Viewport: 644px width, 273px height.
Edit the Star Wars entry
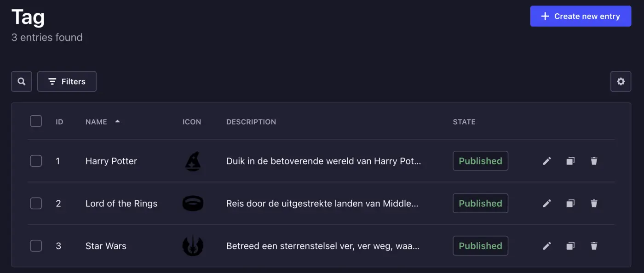click(x=546, y=246)
